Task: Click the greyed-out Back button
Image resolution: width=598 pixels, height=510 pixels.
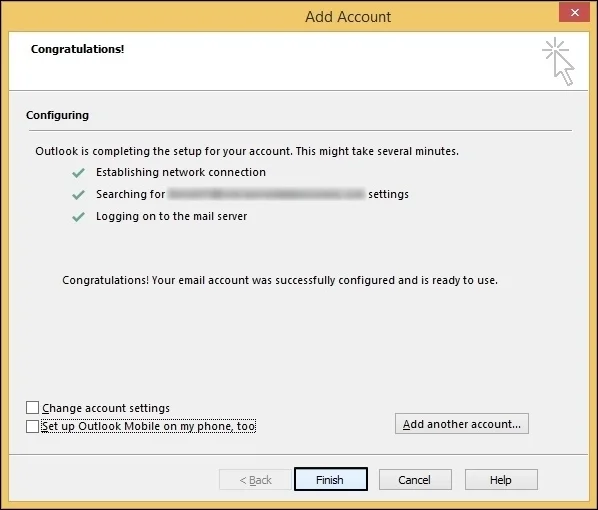Action: [x=255, y=479]
